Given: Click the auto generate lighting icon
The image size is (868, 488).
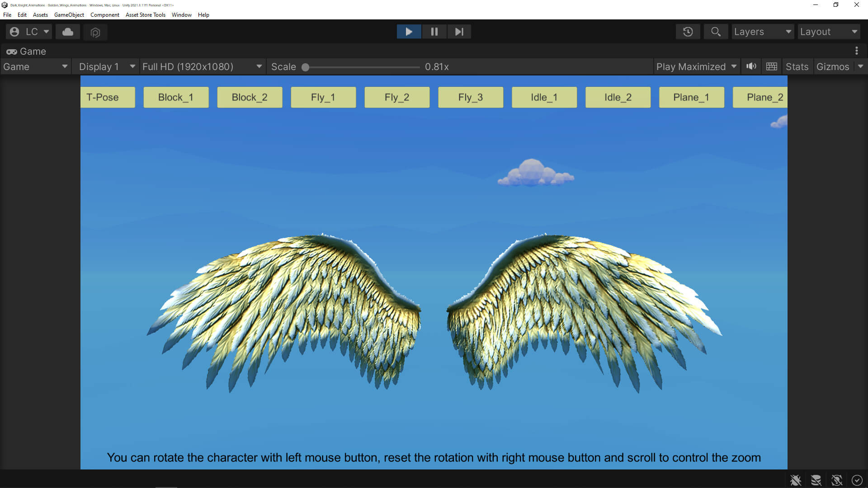Looking at the screenshot, I should pos(837,480).
